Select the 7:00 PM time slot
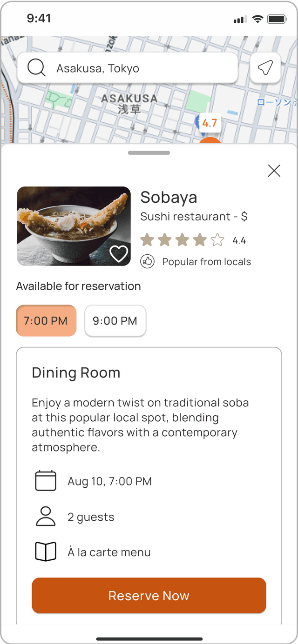Viewport: 298px width, 644px height. coord(46,320)
